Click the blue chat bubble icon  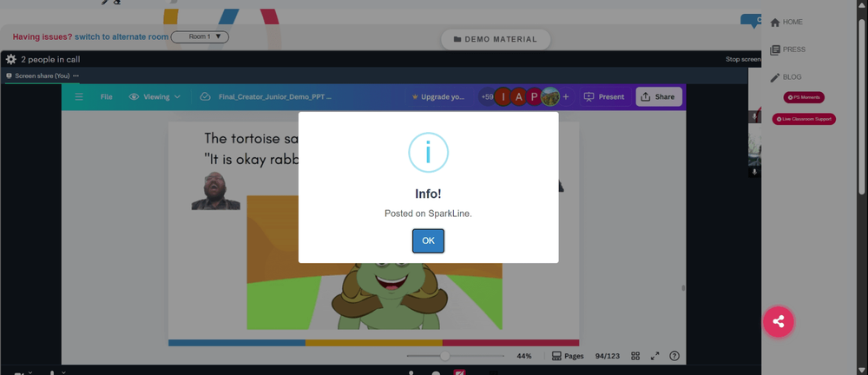[751, 22]
